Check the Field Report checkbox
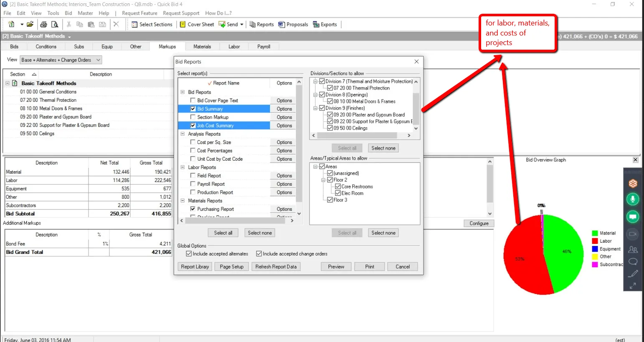 tap(193, 175)
